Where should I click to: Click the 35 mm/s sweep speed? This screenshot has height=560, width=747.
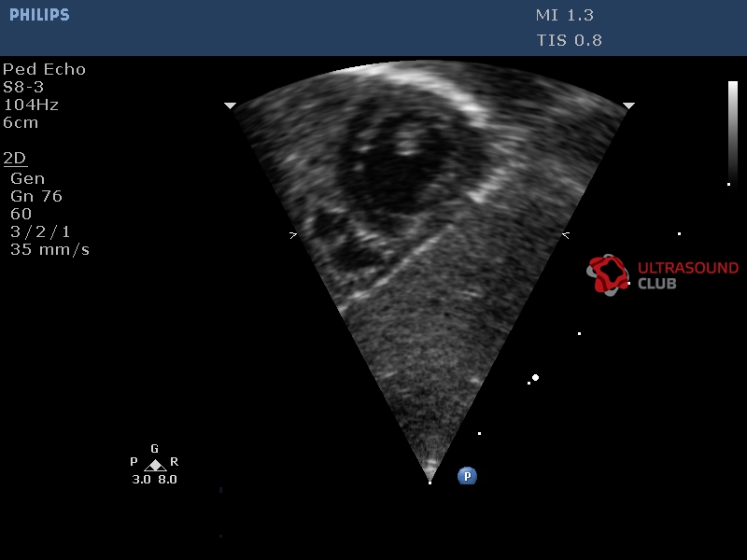(50, 249)
